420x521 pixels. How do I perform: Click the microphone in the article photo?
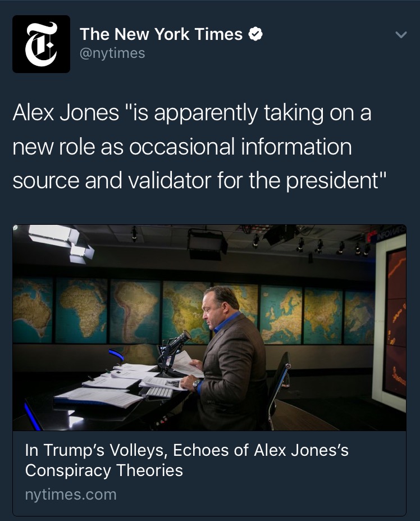179,342
